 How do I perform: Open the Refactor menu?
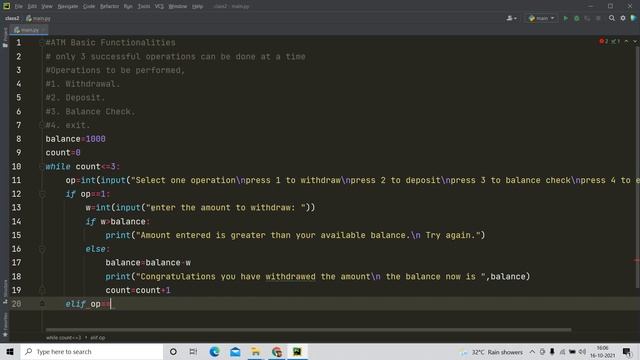pyautogui.click(x=109, y=7)
